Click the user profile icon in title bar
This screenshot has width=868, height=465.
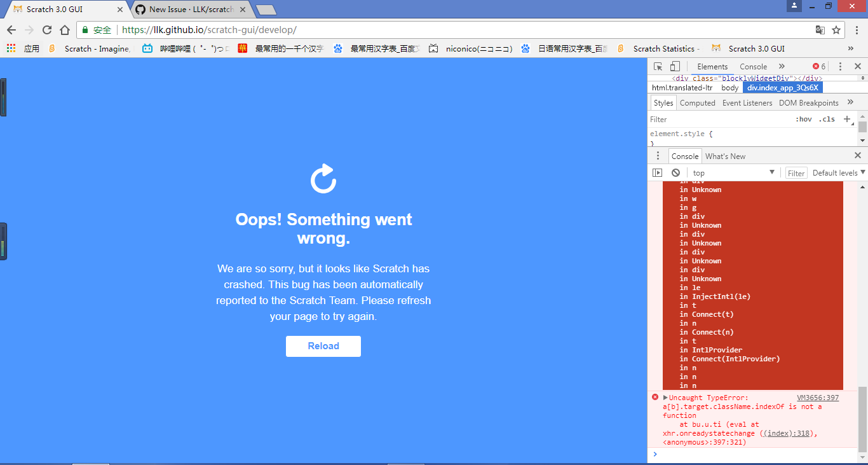pyautogui.click(x=794, y=6)
